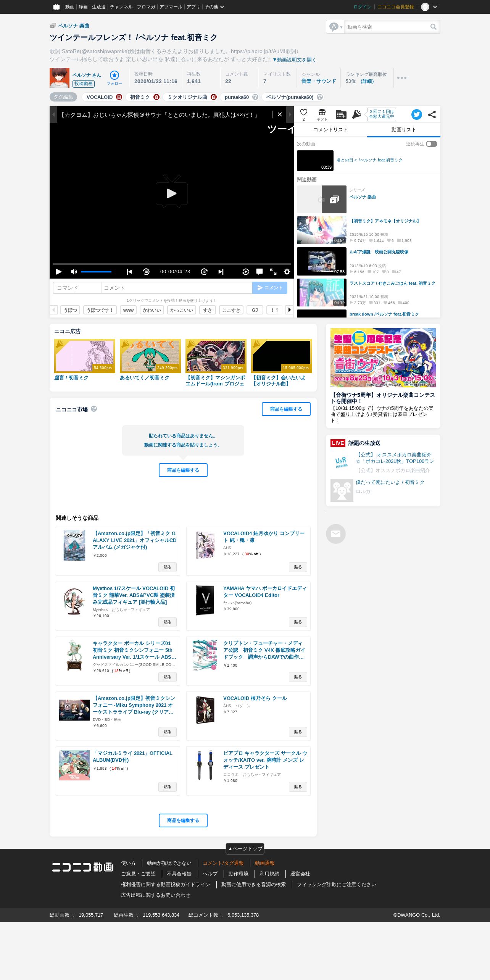Screen dimensions: 490x980
Task: Click the タグ編集 button
Action: (63, 97)
